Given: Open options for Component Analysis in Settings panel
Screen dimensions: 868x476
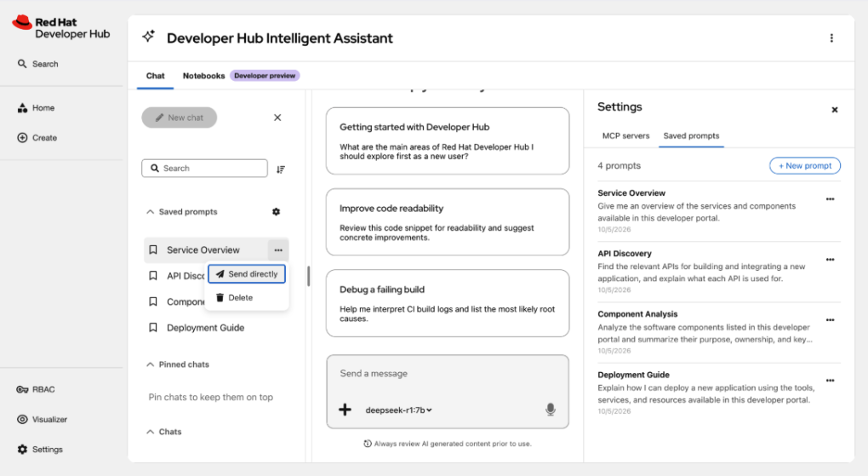Looking at the screenshot, I should (830, 319).
